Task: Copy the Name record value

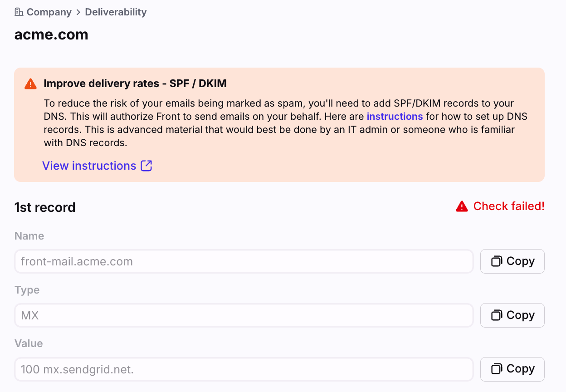Action: tap(512, 261)
